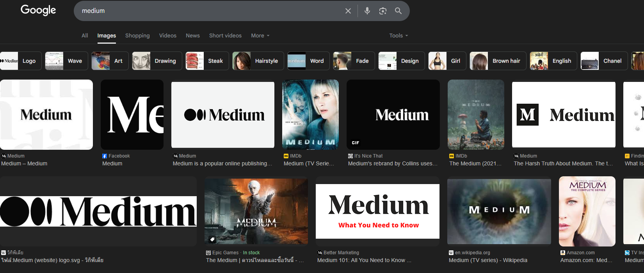The height and width of the screenshot is (273, 644).
Task: Open Google Lens image search icon
Action: coord(383,11)
